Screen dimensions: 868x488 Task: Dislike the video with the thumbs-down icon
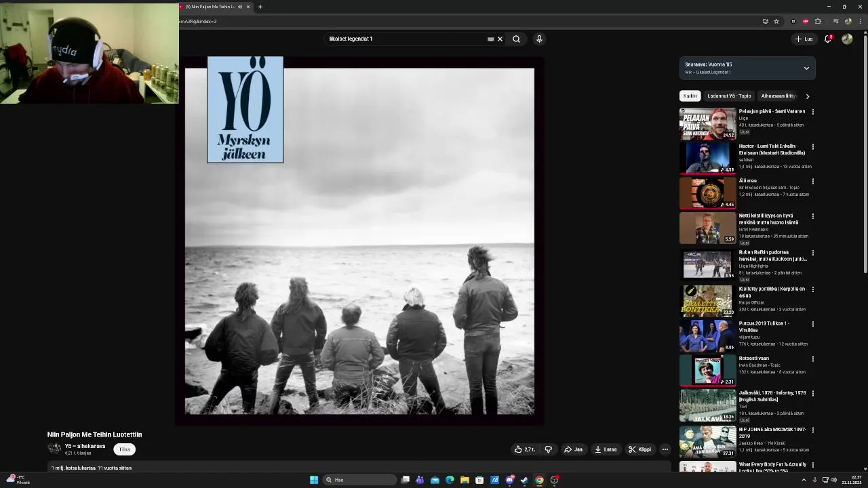(549, 449)
